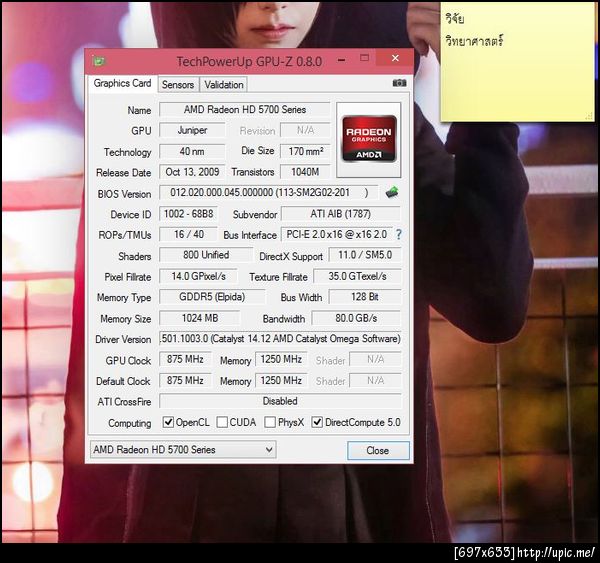The width and height of the screenshot is (600, 563).
Task: Click the Driver Version field with Catalyst 14.12
Action: coord(280,338)
